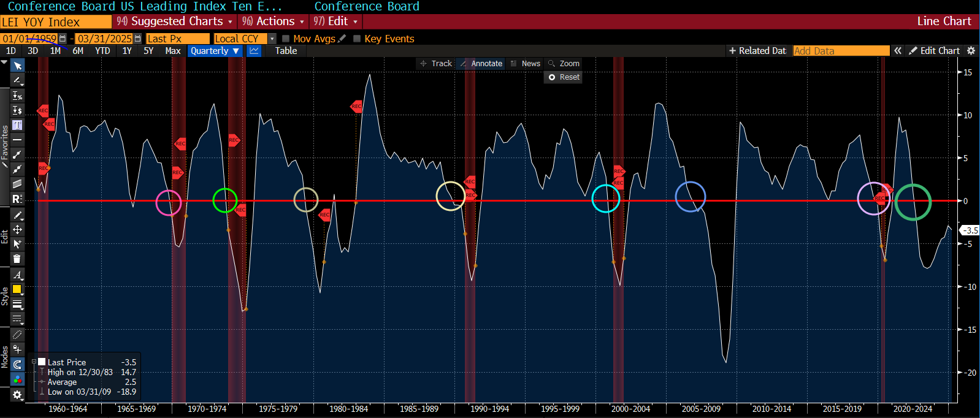This screenshot has width=980, height=418.
Task: Select the text annotation T tool
Action: 17,125
